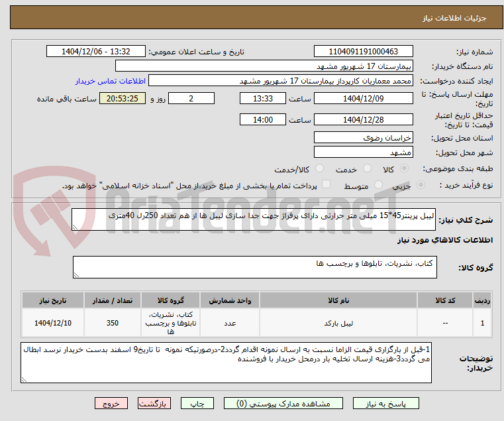504x421 pixels.
Task: Click the unit cell عدد
Action: click(230, 323)
